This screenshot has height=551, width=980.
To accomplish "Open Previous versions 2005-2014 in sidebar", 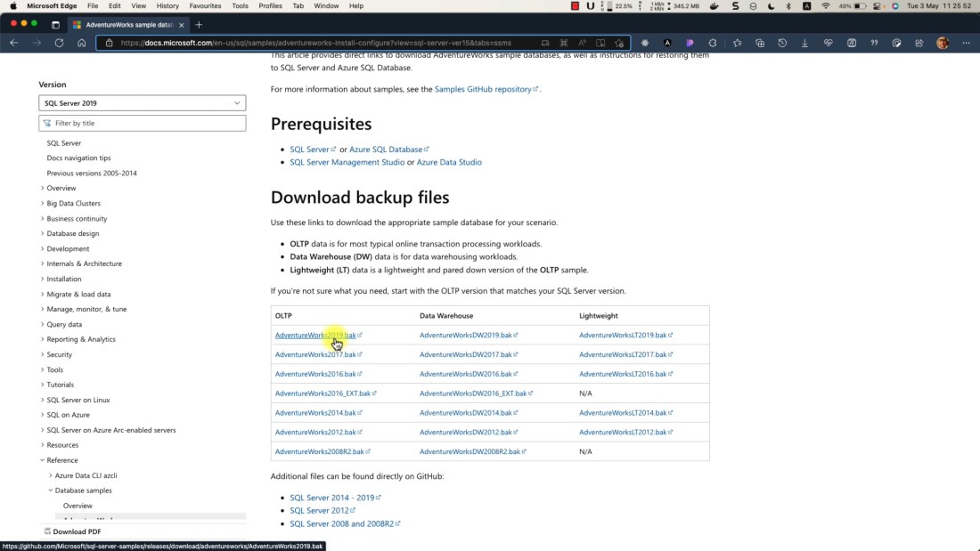I will point(91,173).
